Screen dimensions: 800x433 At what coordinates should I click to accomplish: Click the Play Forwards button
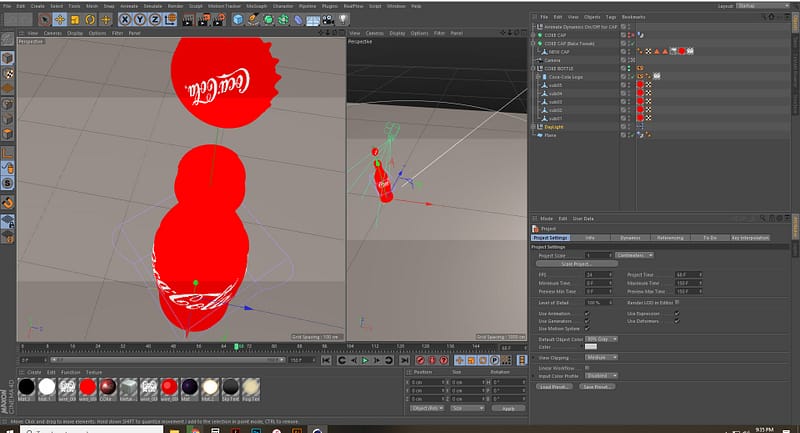coord(365,361)
